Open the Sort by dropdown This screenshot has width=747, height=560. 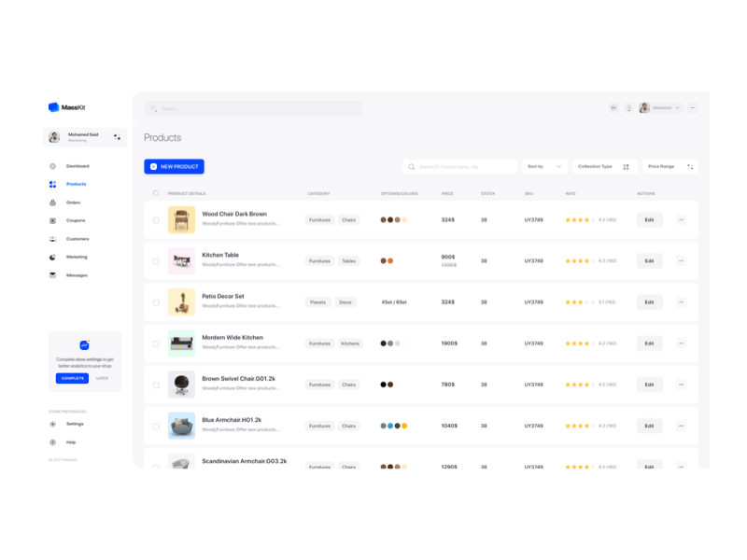point(544,166)
